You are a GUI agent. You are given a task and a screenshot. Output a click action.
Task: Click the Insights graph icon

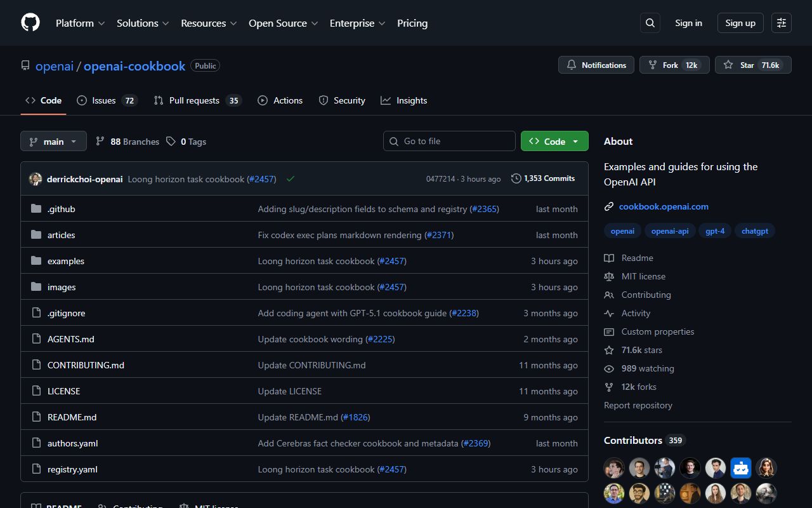(386, 100)
